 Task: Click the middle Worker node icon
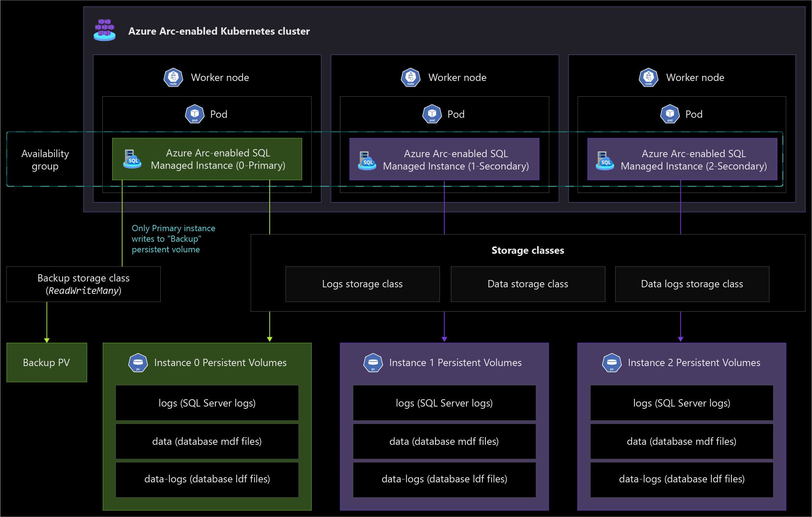(x=411, y=77)
